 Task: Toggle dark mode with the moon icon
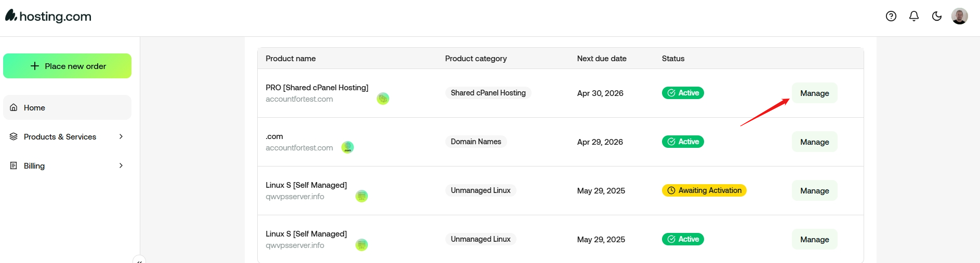(x=937, y=16)
